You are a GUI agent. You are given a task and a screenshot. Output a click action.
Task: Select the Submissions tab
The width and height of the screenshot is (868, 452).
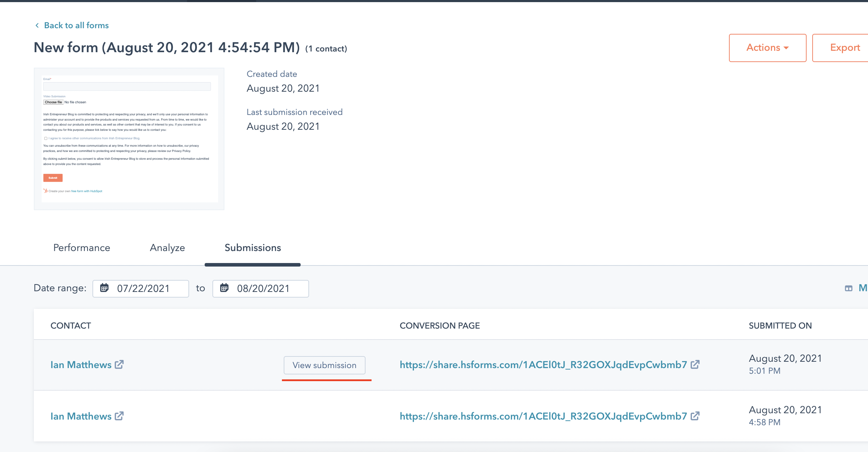coord(253,248)
